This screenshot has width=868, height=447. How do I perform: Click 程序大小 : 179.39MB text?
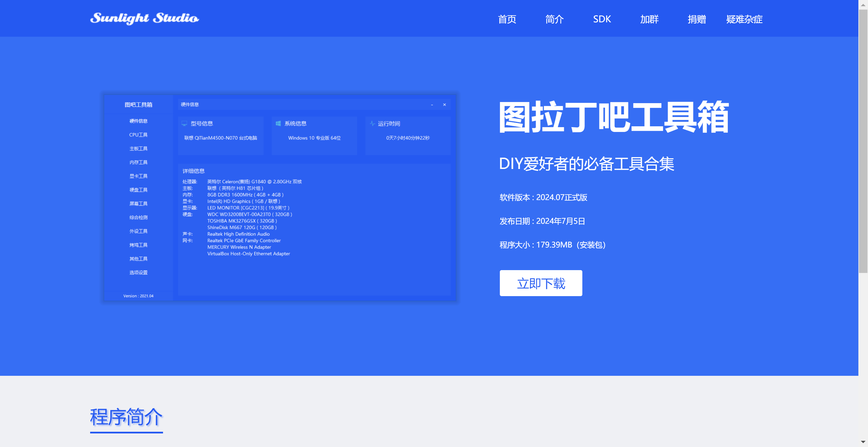click(x=553, y=245)
